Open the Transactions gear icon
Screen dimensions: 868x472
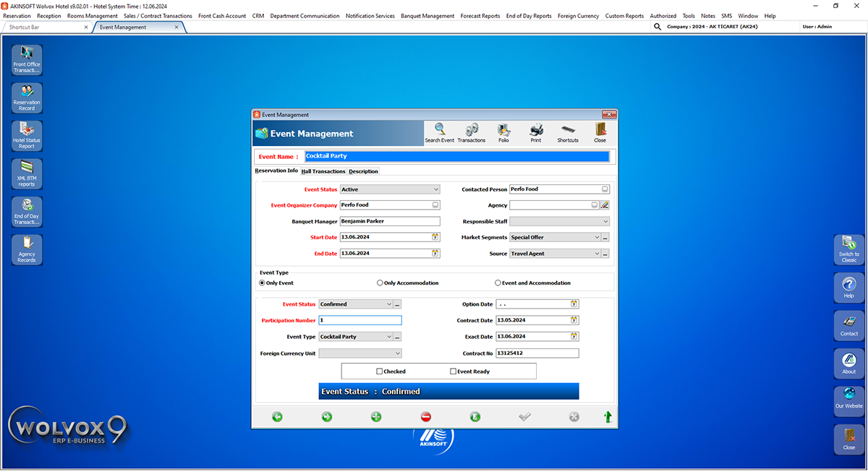coord(472,133)
